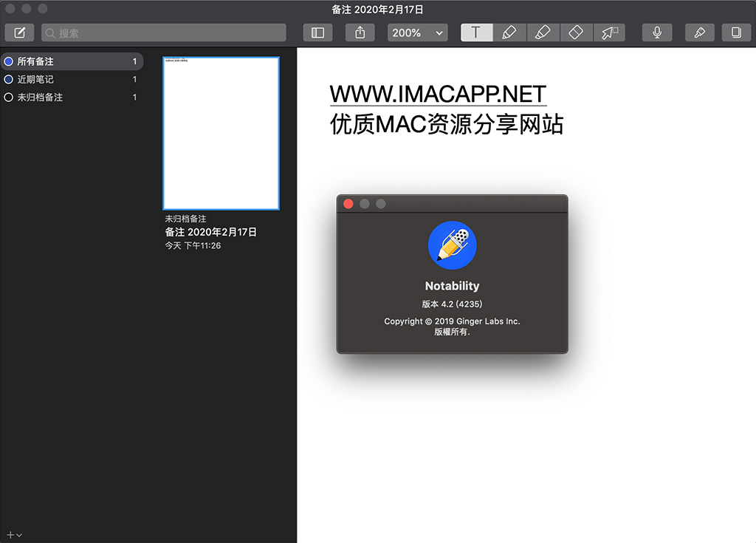Select the Eraser tool
756x543 pixels.
click(x=576, y=33)
